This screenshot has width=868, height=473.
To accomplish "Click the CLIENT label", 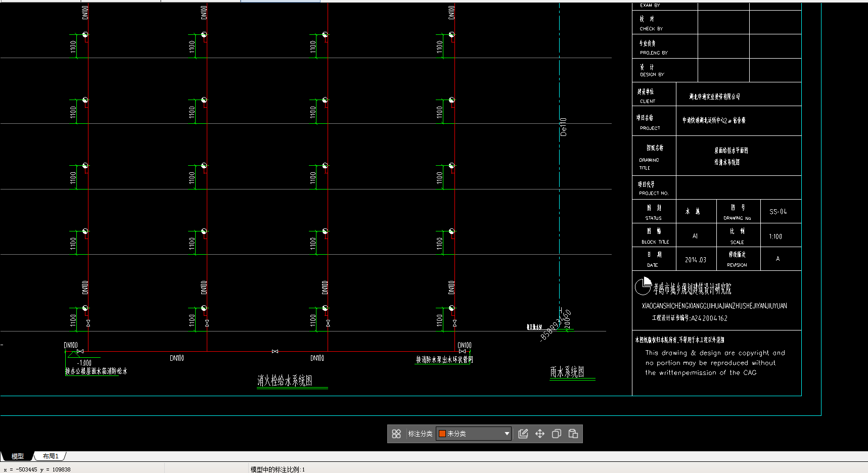I will pos(648,101).
